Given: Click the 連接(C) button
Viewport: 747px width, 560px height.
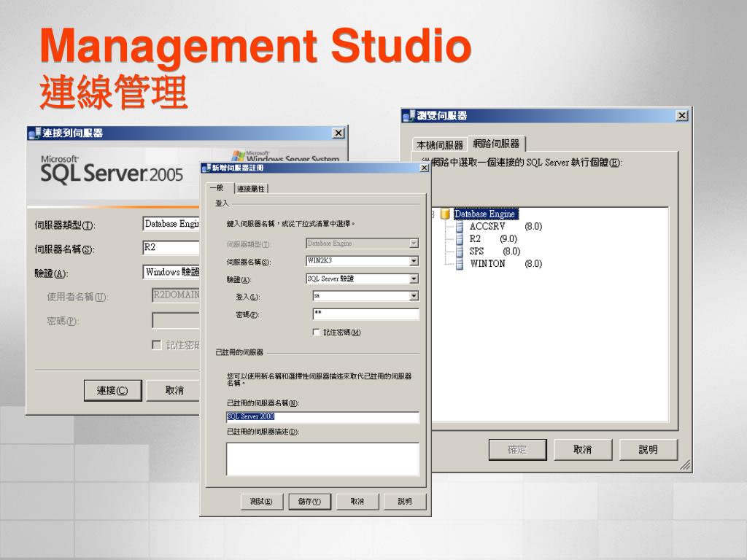Looking at the screenshot, I should [x=113, y=391].
